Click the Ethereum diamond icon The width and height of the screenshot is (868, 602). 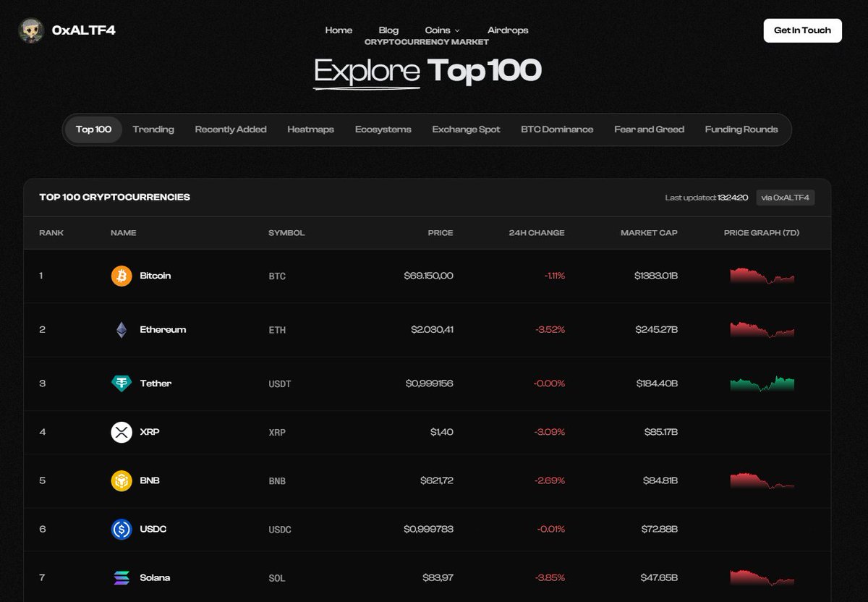122,330
